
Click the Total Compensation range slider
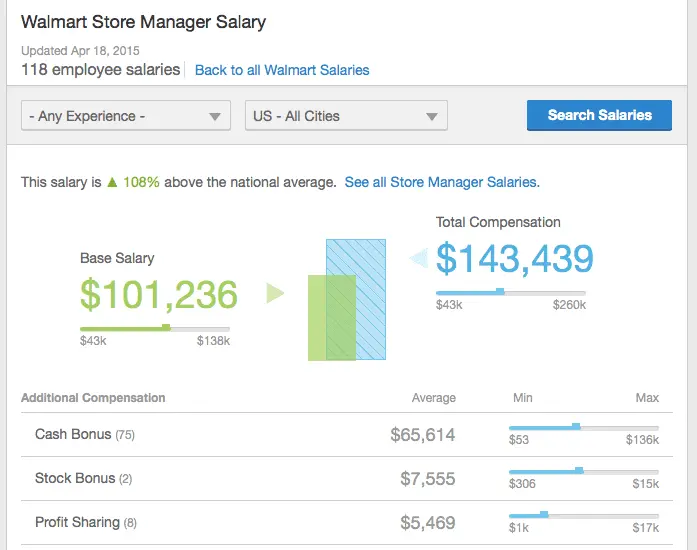pos(510,292)
